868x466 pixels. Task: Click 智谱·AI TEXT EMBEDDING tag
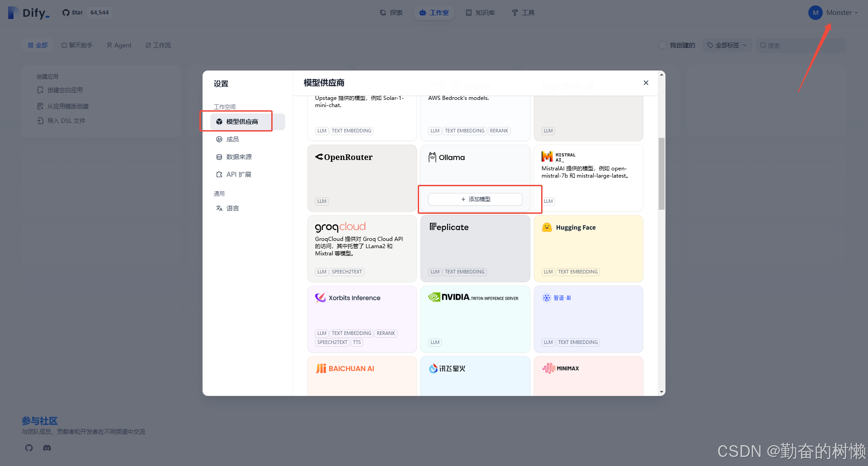(578, 342)
